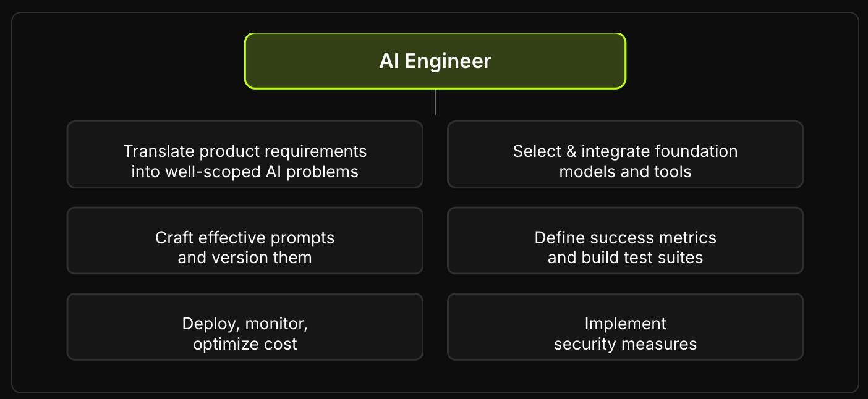868x399 pixels.
Task: Click the text 'models and tools'
Action: pyautogui.click(x=625, y=172)
